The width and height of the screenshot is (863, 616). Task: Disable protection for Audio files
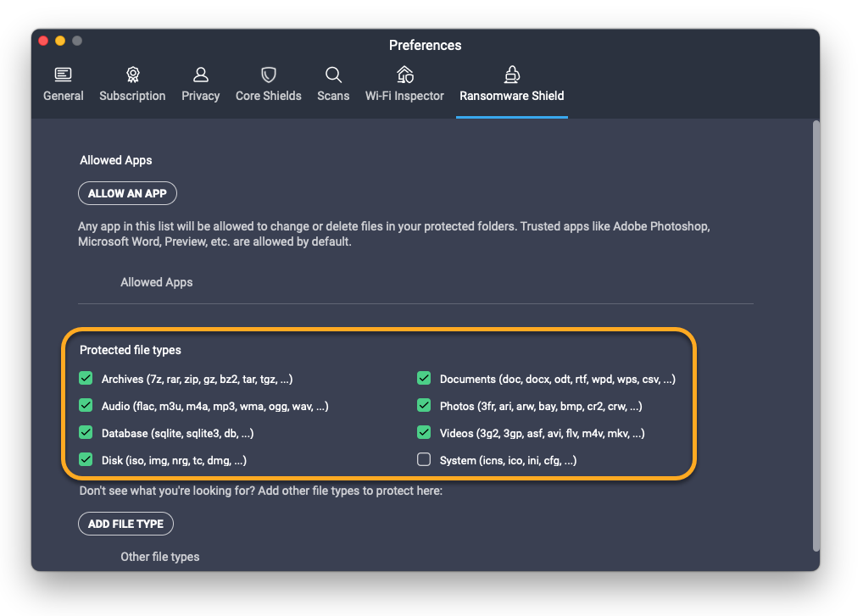(86, 406)
